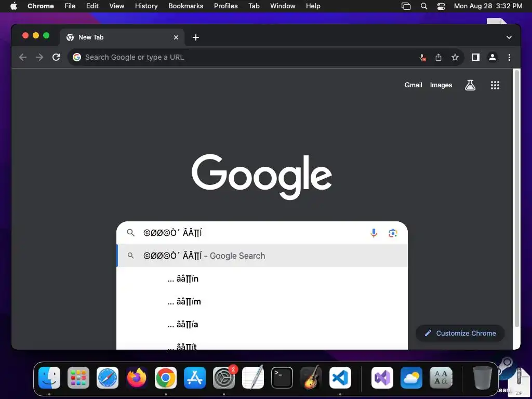Open Trash in the dock
Viewport: 532px width, 399px height.
[483, 378]
